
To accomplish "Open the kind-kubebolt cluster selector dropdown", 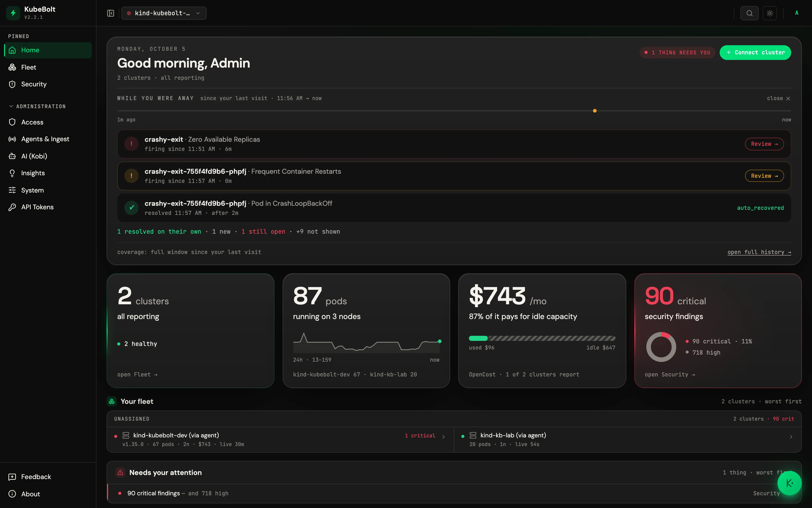I will (164, 13).
